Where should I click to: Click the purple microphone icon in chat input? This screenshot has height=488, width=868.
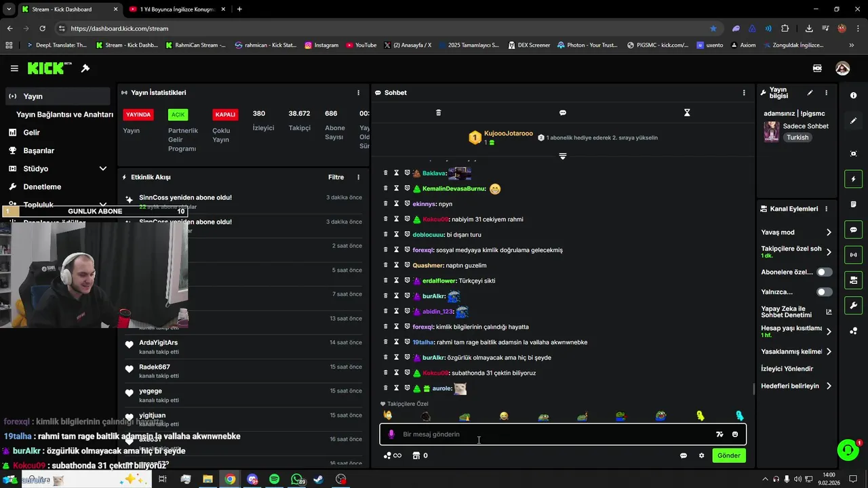391,434
